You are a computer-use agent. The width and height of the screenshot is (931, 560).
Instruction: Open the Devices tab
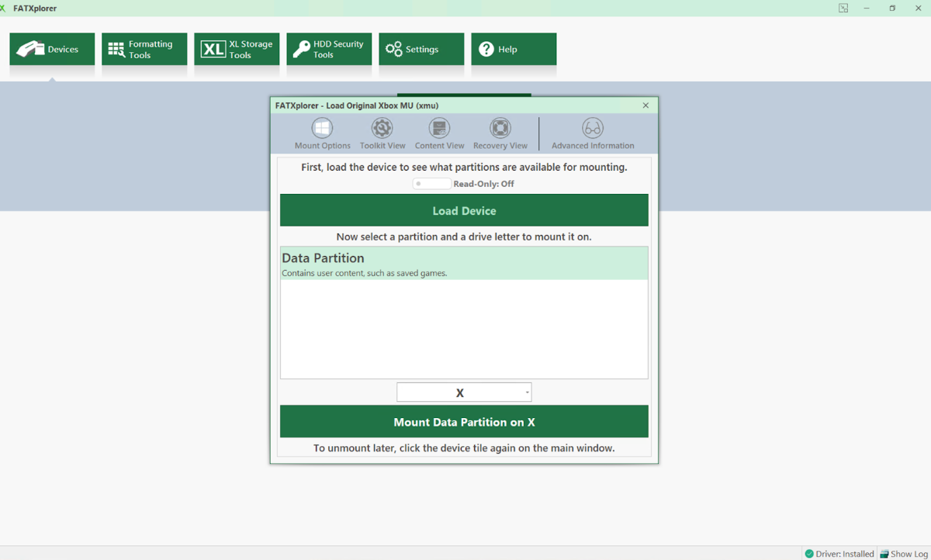pyautogui.click(x=52, y=49)
